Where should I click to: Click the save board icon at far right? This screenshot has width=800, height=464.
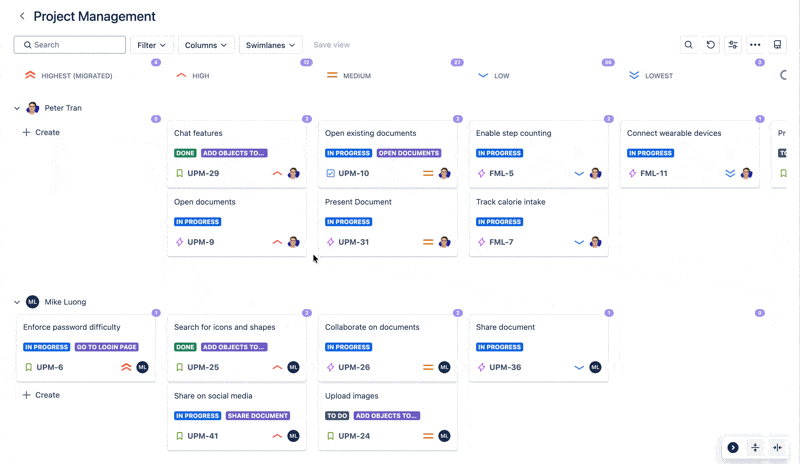click(x=777, y=45)
